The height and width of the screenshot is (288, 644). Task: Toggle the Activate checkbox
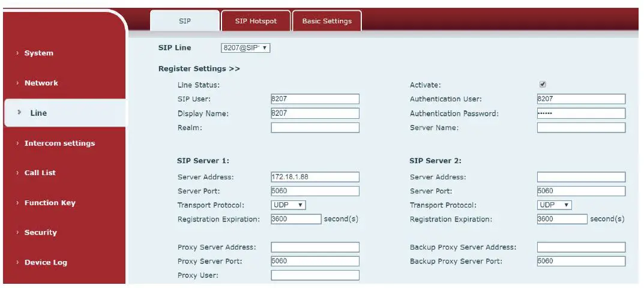(543, 85)
